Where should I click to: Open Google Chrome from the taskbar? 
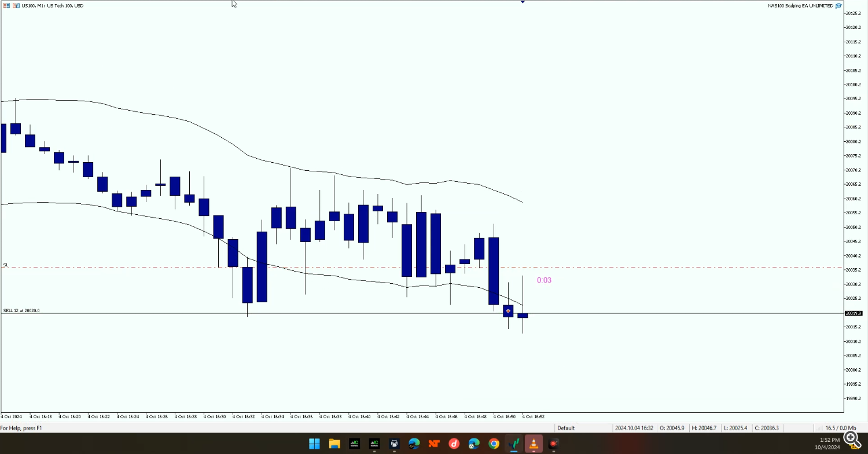(x=494, y=444)
